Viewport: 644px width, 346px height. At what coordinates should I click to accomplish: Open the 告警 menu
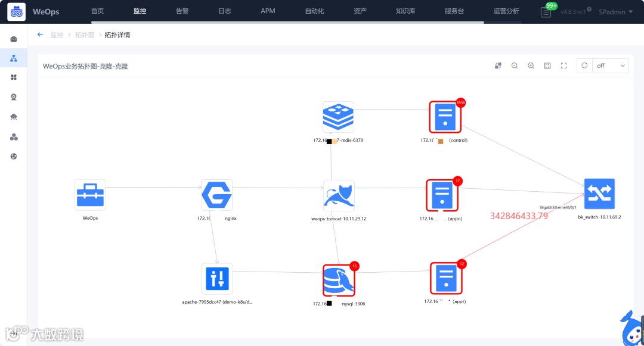tap(182, 11)
